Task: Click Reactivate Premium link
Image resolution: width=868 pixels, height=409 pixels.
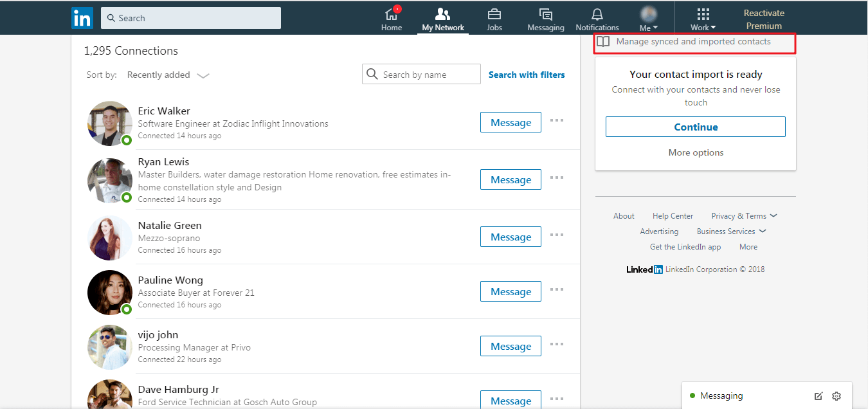Action: click(764, 19)
